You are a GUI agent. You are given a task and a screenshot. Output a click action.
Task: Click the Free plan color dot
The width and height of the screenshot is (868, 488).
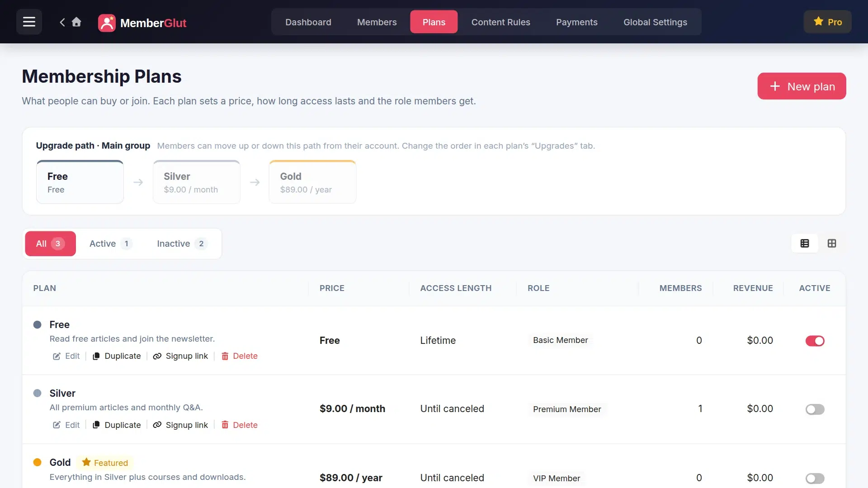(38, 325)
